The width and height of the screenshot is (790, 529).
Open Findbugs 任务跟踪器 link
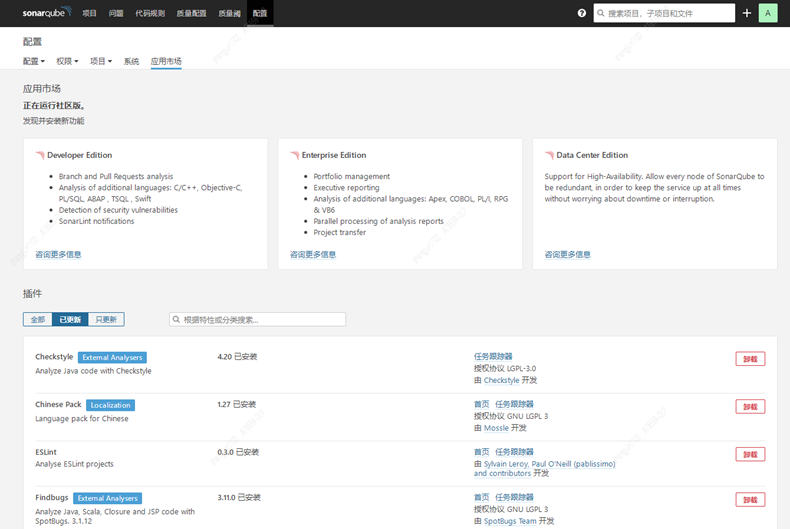pos(514,497)
